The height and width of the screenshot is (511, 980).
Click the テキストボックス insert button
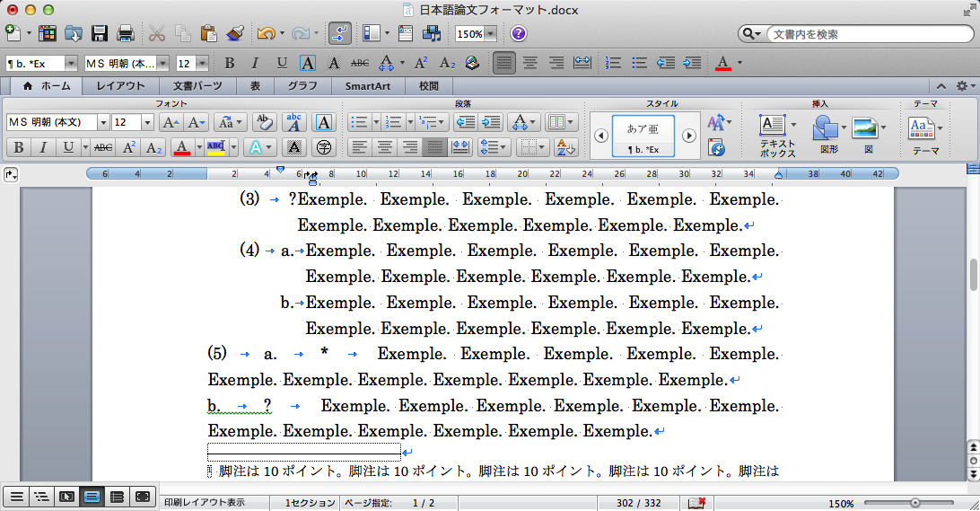(777, 136)
